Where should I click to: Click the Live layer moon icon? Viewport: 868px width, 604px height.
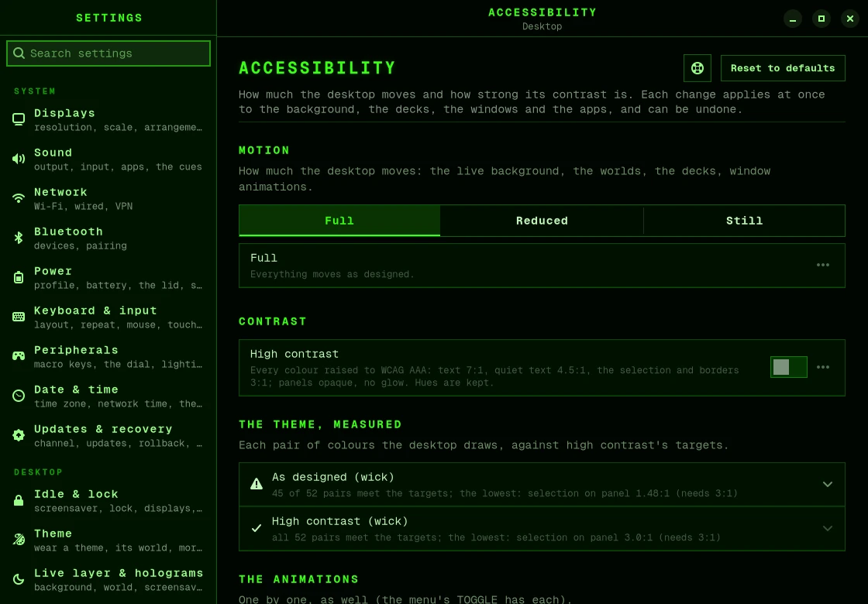click(x=19, y=580)
